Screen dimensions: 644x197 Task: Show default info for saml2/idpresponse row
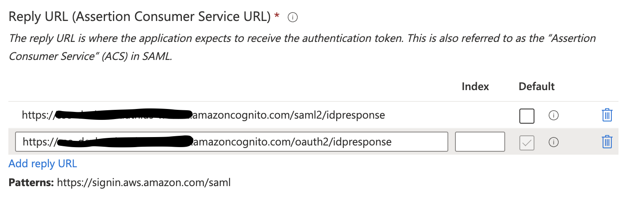554,115
